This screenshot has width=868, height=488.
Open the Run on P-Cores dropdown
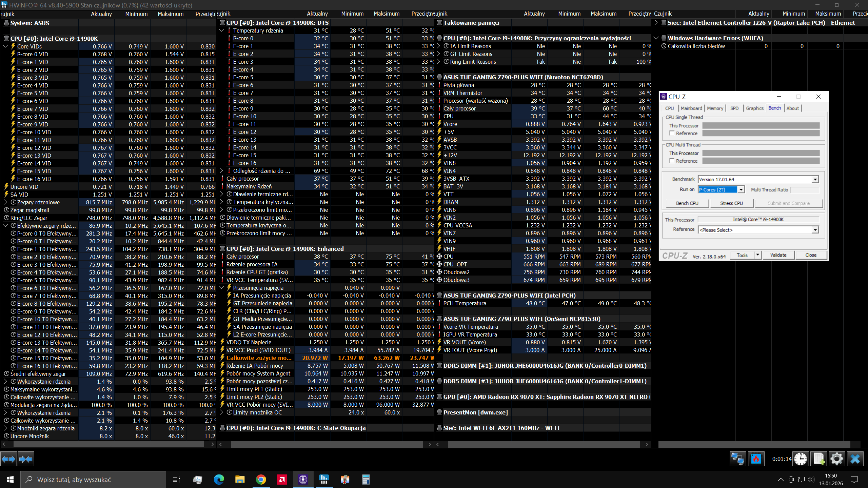tap(741, 190)
